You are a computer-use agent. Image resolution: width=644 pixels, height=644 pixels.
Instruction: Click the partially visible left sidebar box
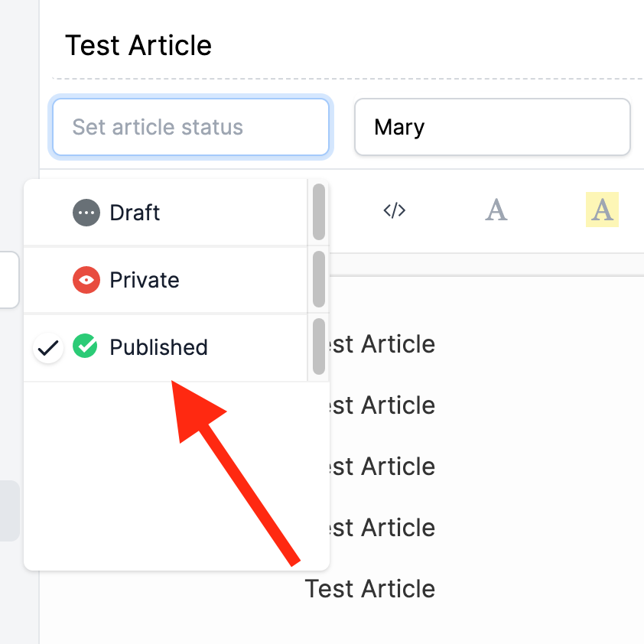tap(9, 280)
